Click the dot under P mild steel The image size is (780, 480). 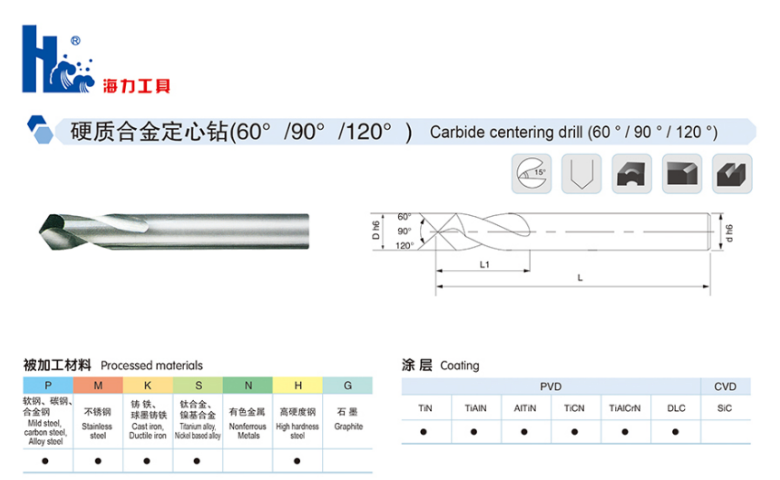click(x=47, y=460)
